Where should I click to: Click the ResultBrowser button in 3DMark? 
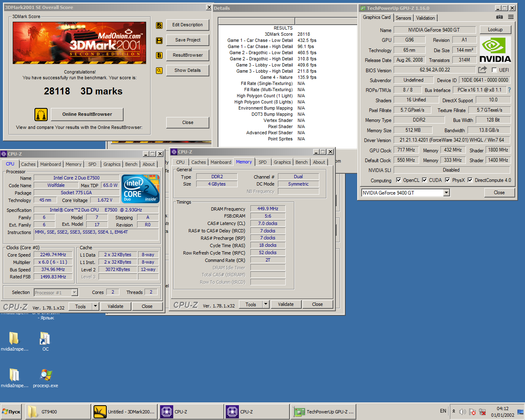[188, 55]
